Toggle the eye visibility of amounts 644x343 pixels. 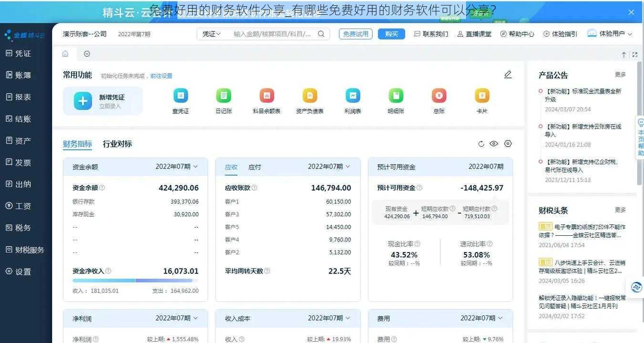pyautogui.click(x=494, y=144)
